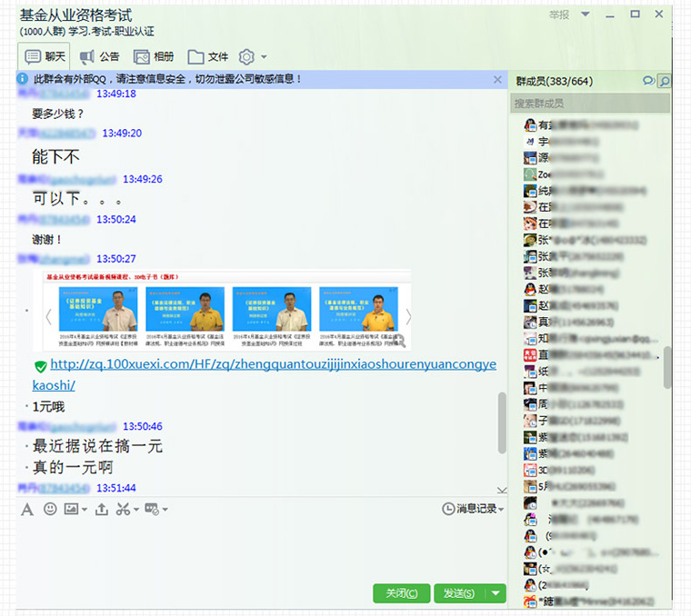Switch to the 公告 announcements tab
The height and width of the screenshot is (616, 691).
tap(100, 56)
